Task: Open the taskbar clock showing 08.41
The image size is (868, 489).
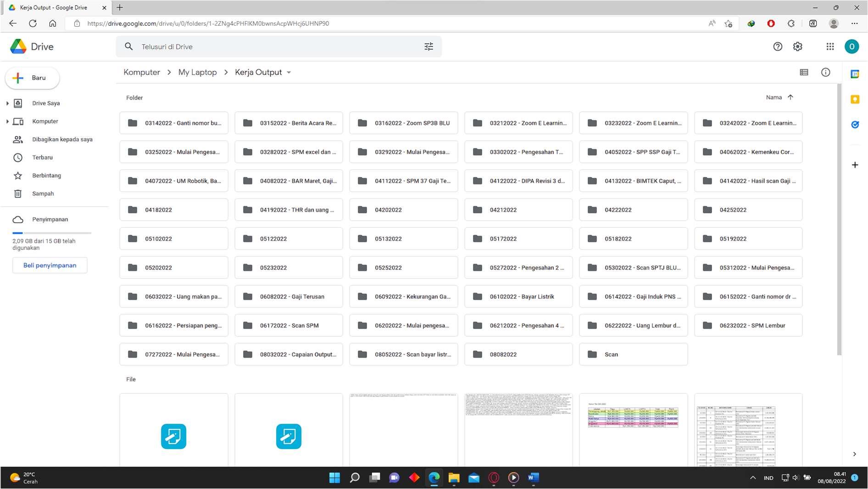Action: pyautogui.click(x=831, y=478)
